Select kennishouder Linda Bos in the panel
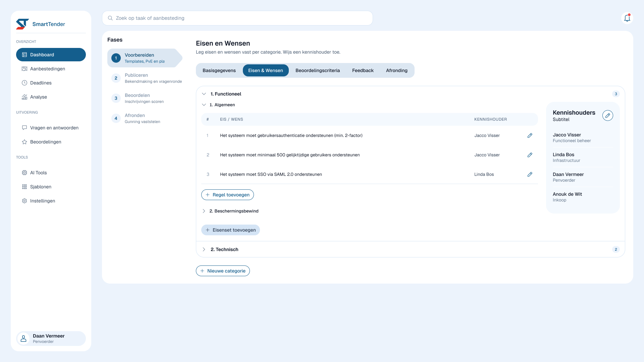Viewport: 644px width, 362px height. tap(583, 157)
